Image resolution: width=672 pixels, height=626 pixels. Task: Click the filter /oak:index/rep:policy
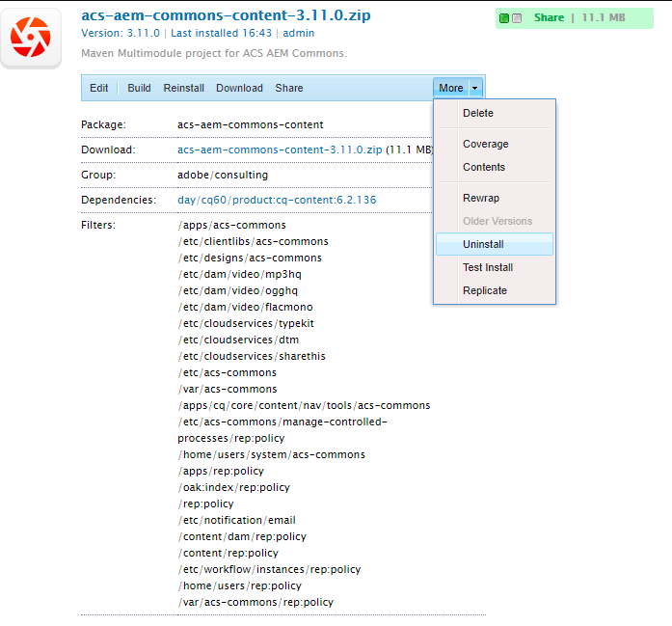coord(234,487)
